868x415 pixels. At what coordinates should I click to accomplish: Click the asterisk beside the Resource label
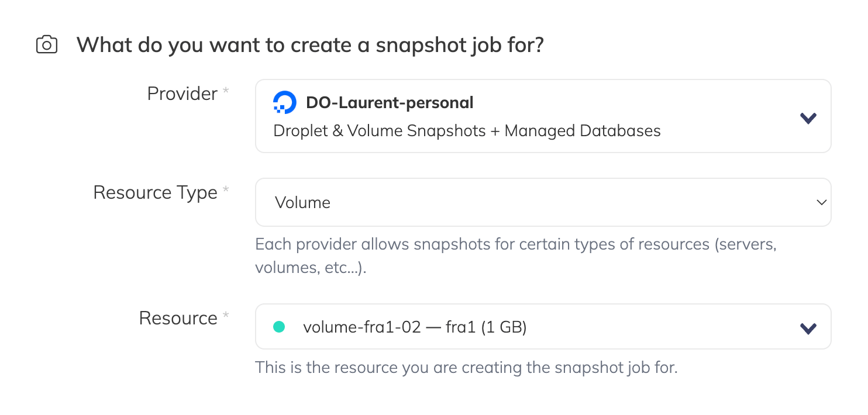point(225,317)
